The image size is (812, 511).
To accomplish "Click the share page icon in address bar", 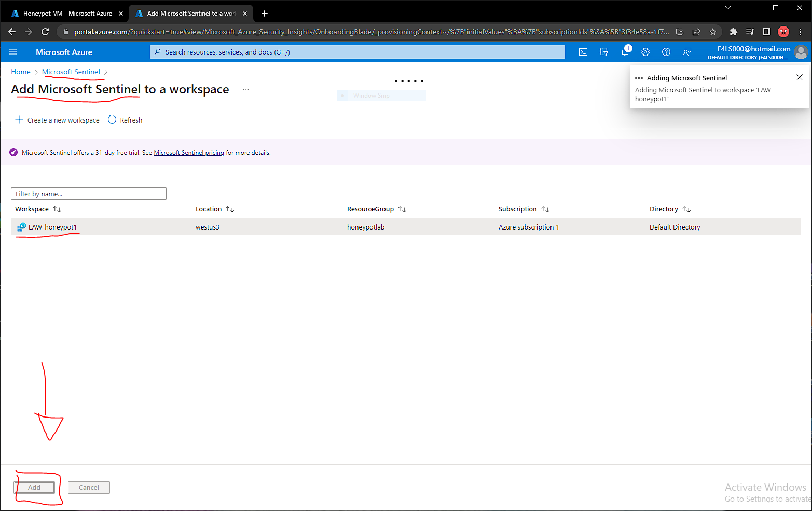I will point(696,32).
